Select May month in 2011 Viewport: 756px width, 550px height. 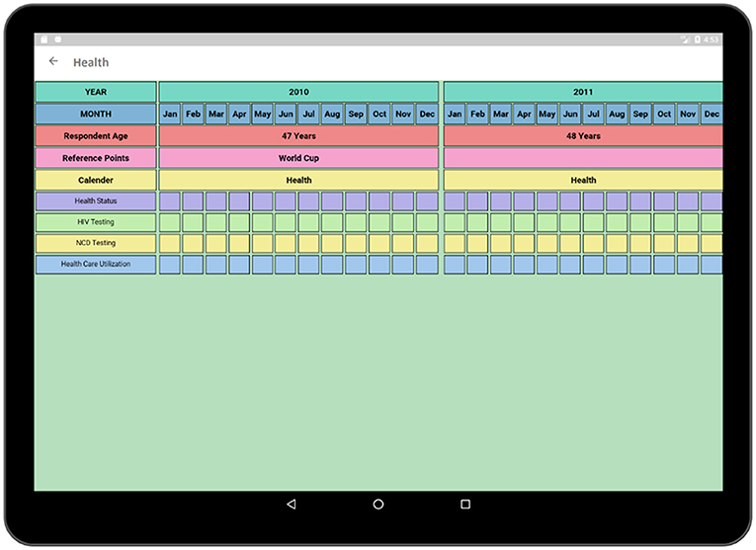coord(546,115)
